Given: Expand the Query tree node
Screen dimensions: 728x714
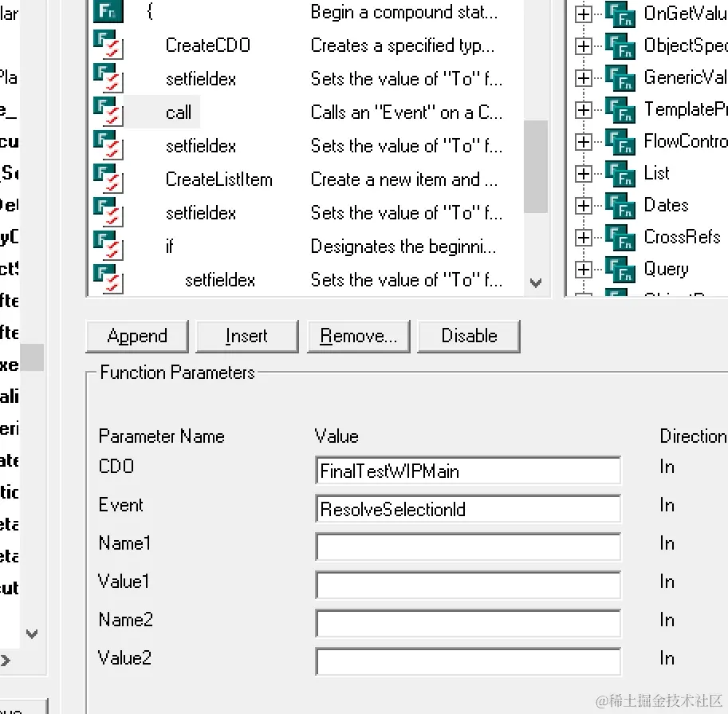Looking at the screenshot, I should [583, 270].
